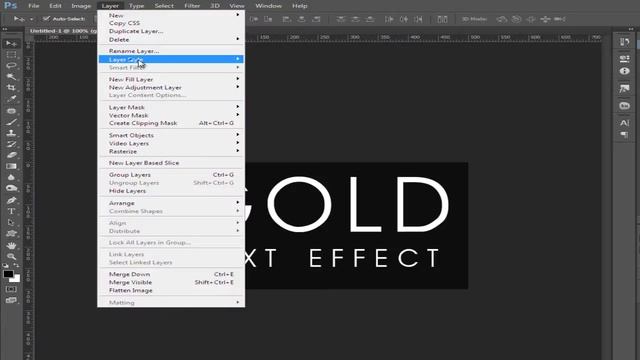Open the Image menu

tap(81, 6)
